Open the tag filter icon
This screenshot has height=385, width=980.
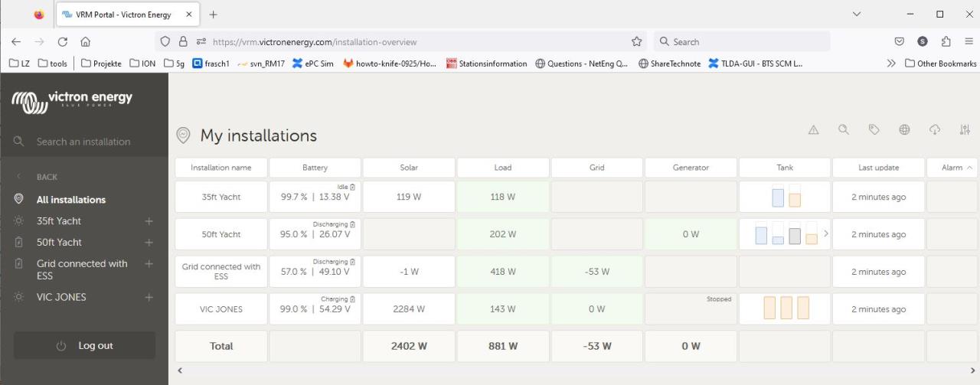pyautogui.click(x=874, y=130)
